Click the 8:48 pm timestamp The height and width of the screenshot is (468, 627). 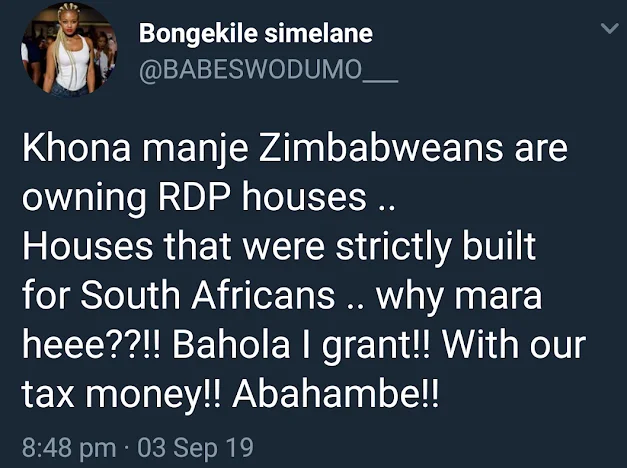(69, 448)
